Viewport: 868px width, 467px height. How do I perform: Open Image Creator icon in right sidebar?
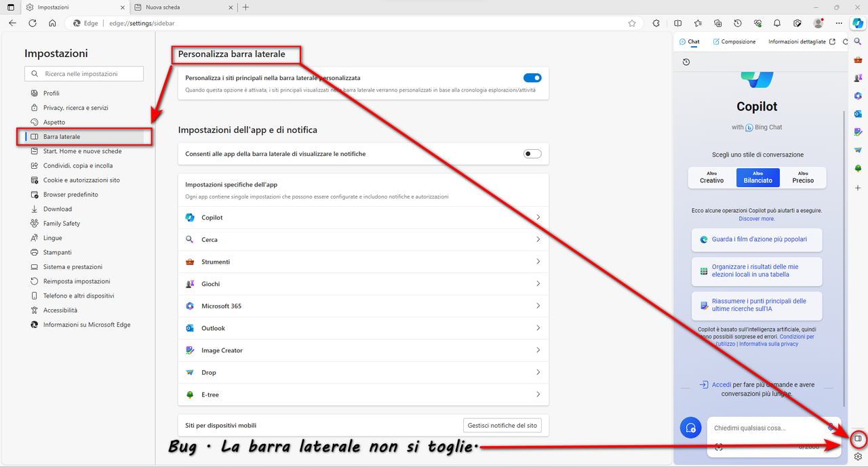(x=858, y=132)
